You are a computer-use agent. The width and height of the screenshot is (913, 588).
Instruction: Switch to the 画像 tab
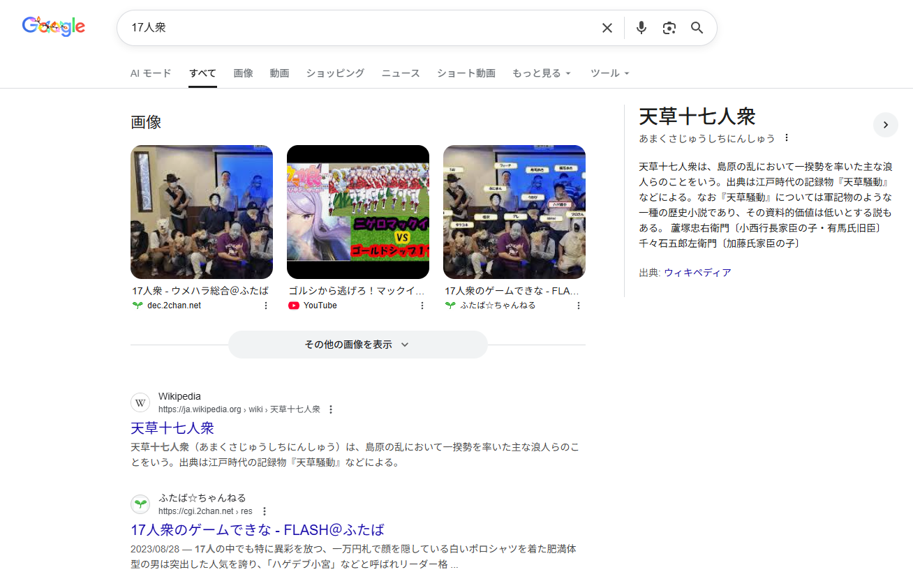coord(243,73)
